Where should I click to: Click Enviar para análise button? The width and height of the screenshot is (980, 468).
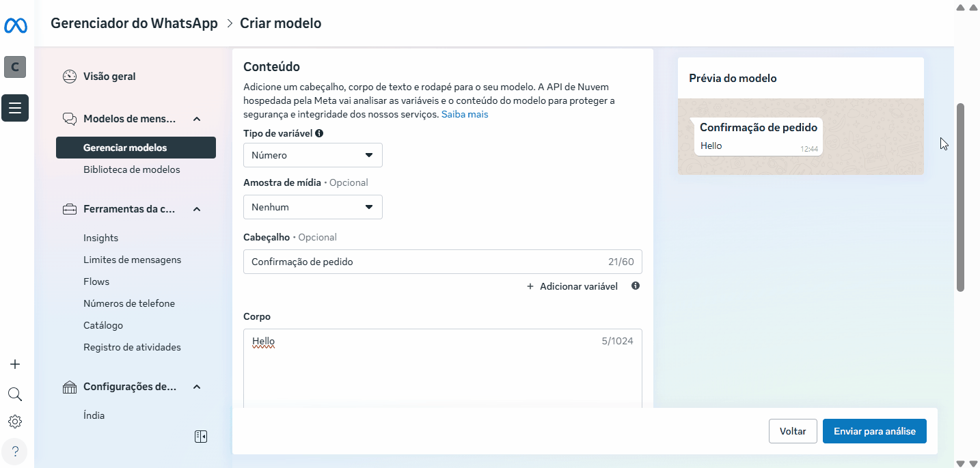874,431
